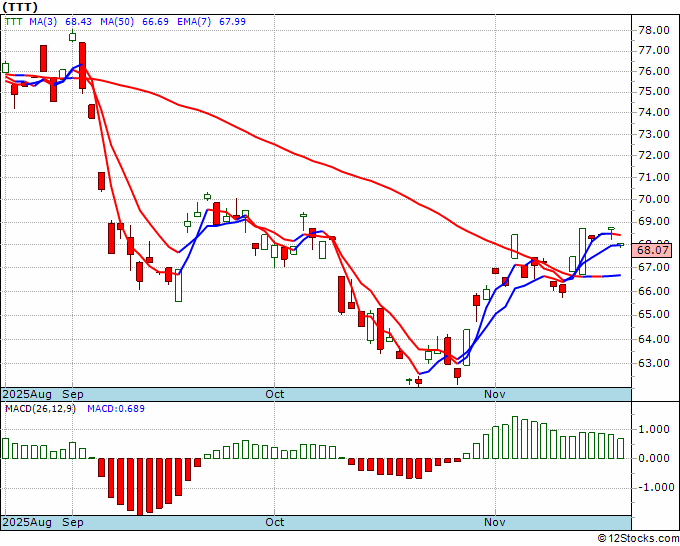Click the 76.00 price axis label

[654, 71]
